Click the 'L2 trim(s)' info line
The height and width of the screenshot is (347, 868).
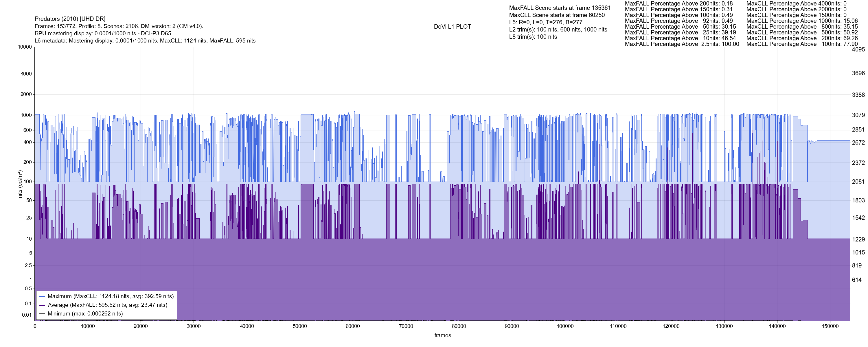(558, 30)
